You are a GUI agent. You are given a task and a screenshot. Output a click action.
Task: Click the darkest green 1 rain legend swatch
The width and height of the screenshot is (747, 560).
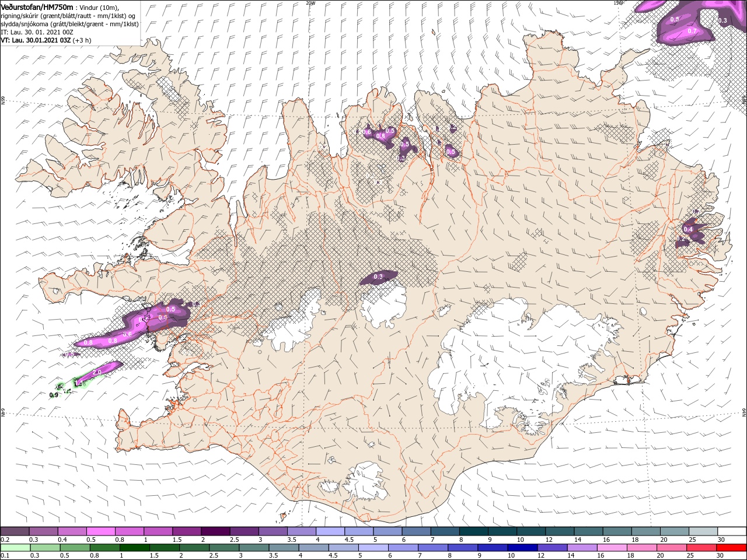coord(134,548)
